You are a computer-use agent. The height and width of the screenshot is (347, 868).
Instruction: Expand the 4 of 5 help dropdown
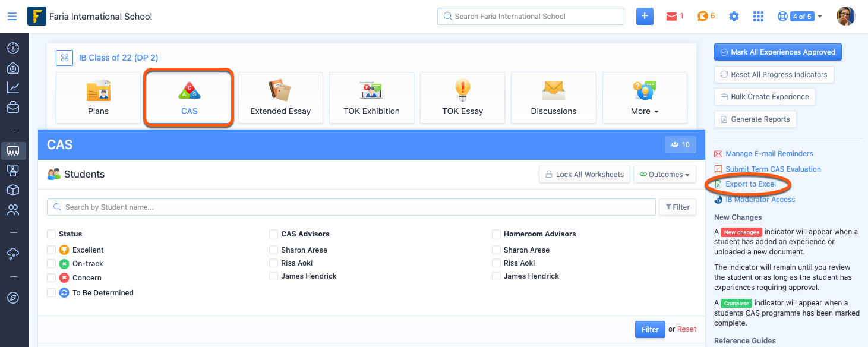coord(800,17)
